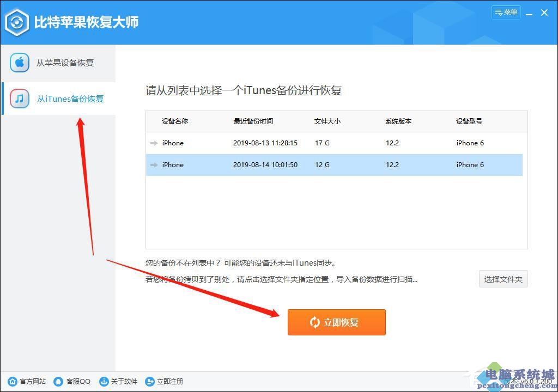558x392 pixels.
Task: Click the refresh icon on 立即恢复 button
Action: click(314, 322)
